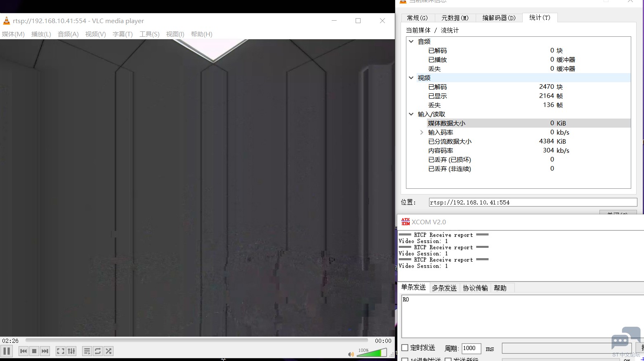644x361 pixels.
Task: Collapse the 视频 statistics section
Action: (411, 78)
